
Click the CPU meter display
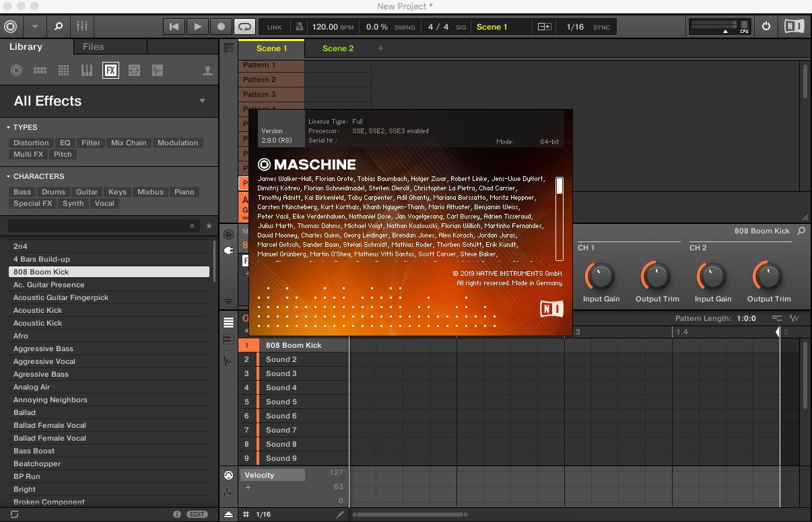tap(720, 27)
